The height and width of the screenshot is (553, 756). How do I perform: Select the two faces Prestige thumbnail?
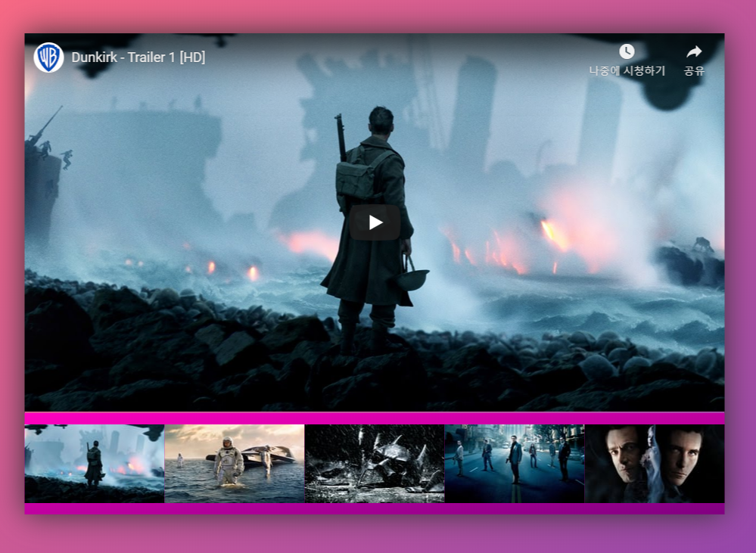click(x=655, y=464)
